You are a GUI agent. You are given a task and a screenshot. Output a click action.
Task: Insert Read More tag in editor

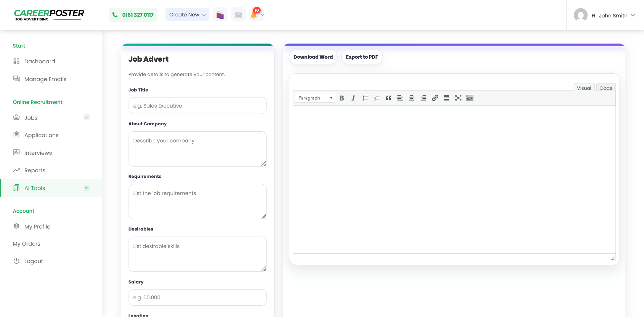pyautogui.click(x=447, y=98)
